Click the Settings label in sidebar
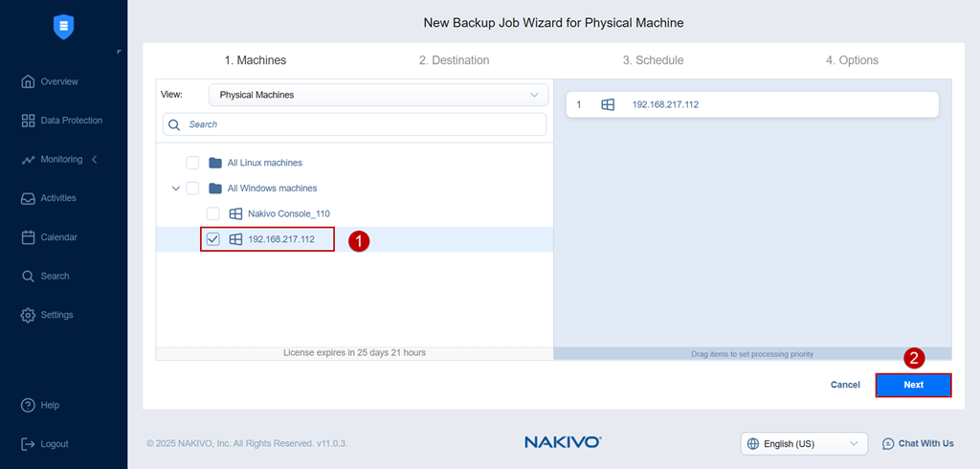Viewport: 980px width, 469px height. [x=56, y=315]
